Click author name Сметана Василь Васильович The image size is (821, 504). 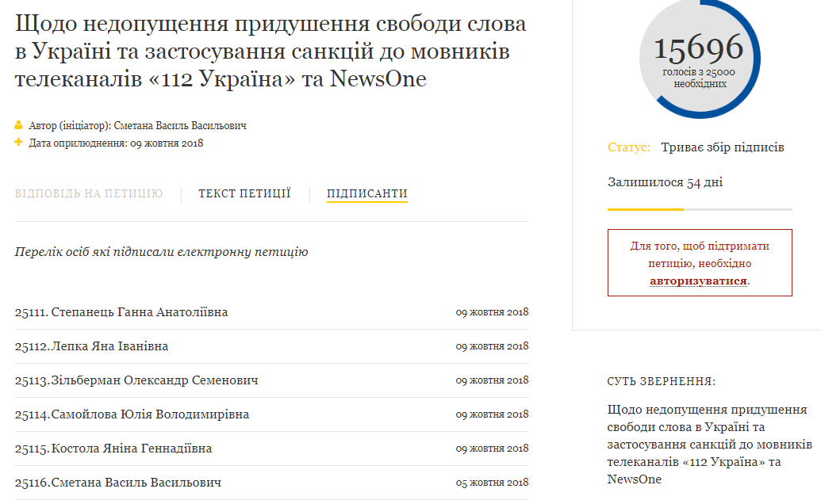(180, 125)
